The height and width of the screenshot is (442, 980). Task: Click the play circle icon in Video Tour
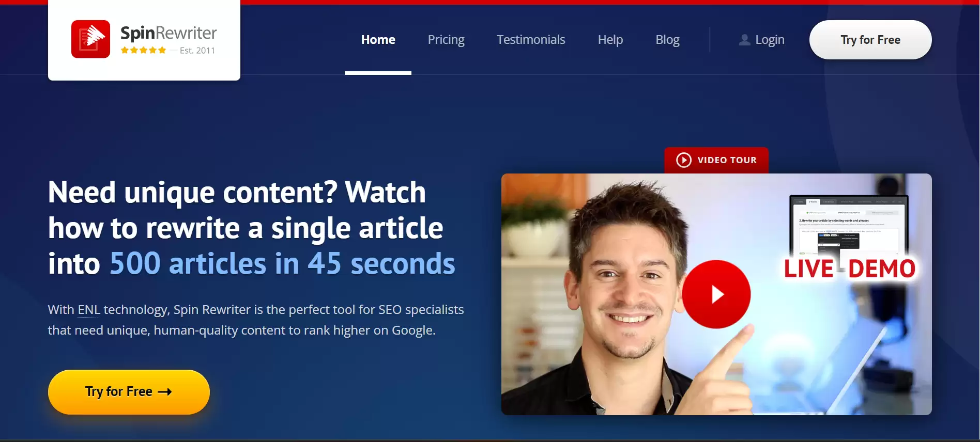point(684,160)
